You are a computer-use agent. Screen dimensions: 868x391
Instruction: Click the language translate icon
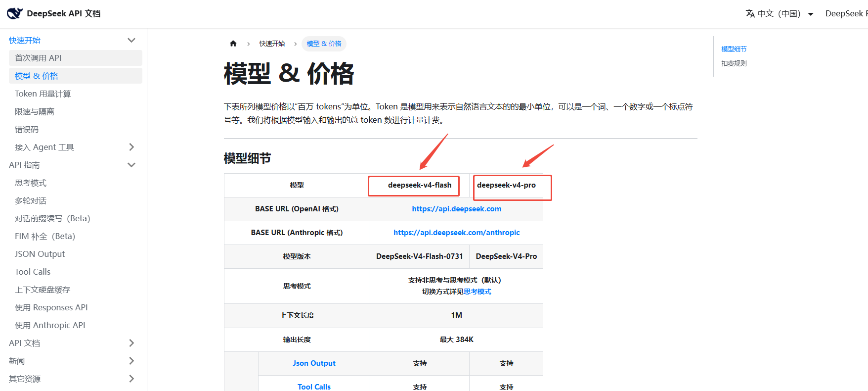click(750, 13)
